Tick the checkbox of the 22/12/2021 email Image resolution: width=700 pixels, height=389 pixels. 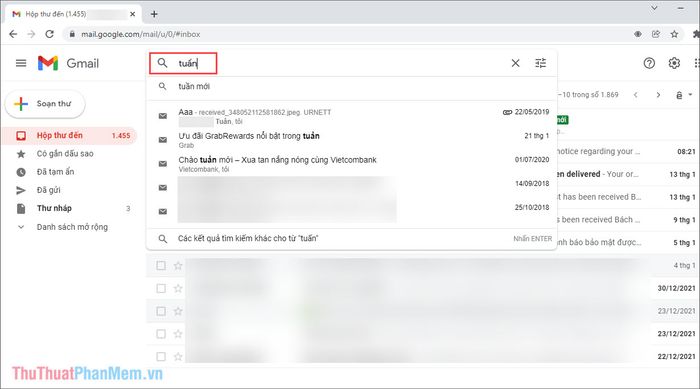pos(161,356)
